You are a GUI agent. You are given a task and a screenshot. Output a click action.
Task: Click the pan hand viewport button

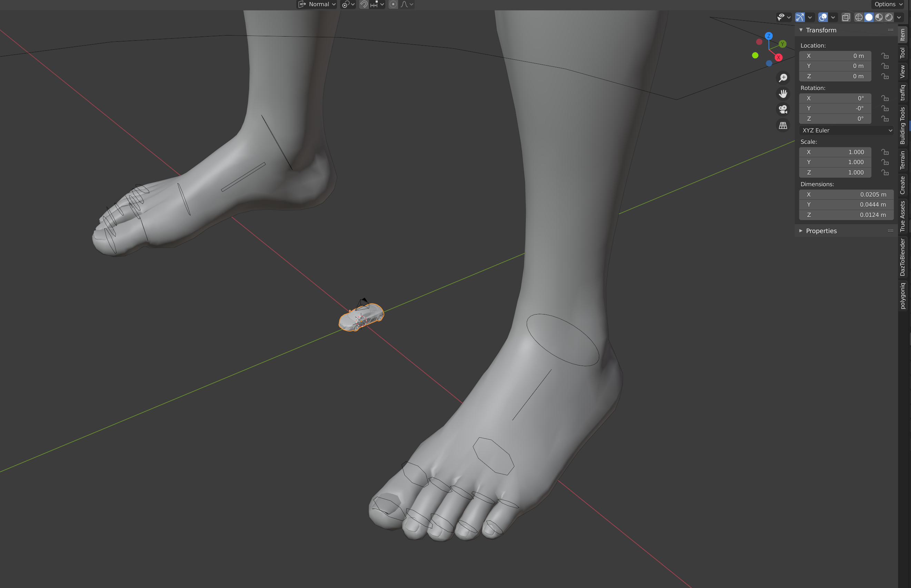coord(783,93)
